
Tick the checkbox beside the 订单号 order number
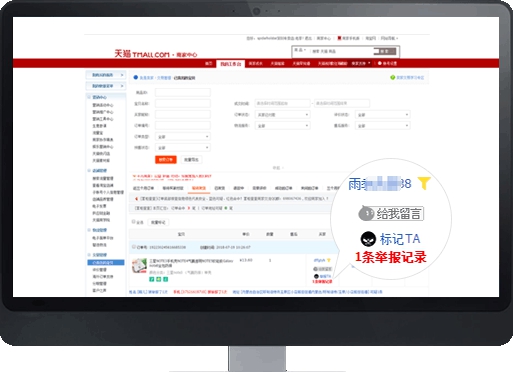[x=134, y=247]
